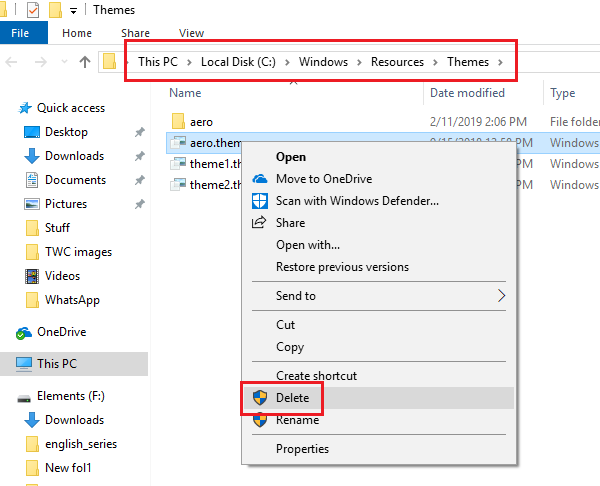Screen dimensions: 600x486
Task: Choose Delete from the context menu
Action: [292, 398]
